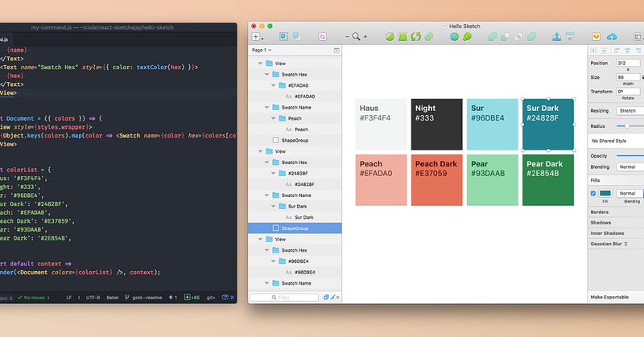Open the No Shared Style selector
This screenshot has height=337, width=644.
point(616,141)
